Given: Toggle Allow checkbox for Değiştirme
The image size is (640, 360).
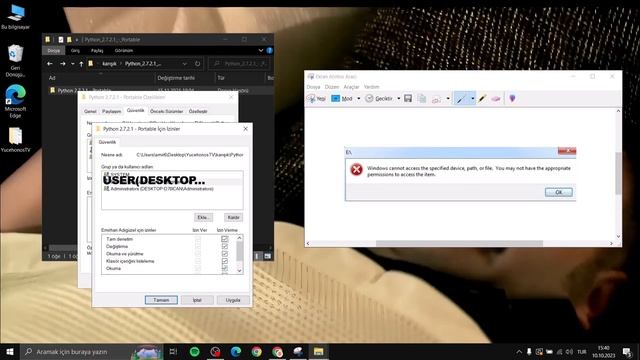Looking at the screenshot, I should tap(198, 247).
